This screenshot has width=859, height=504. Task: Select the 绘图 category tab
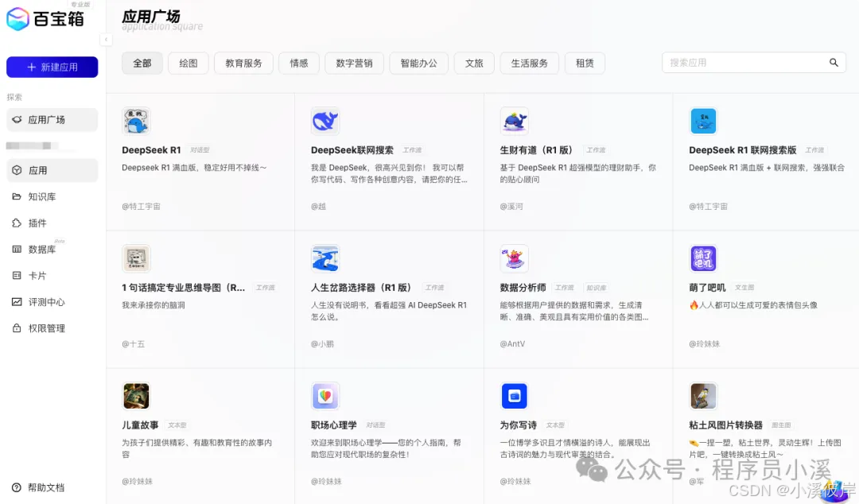pyautogui.click(x=189, y=63)
